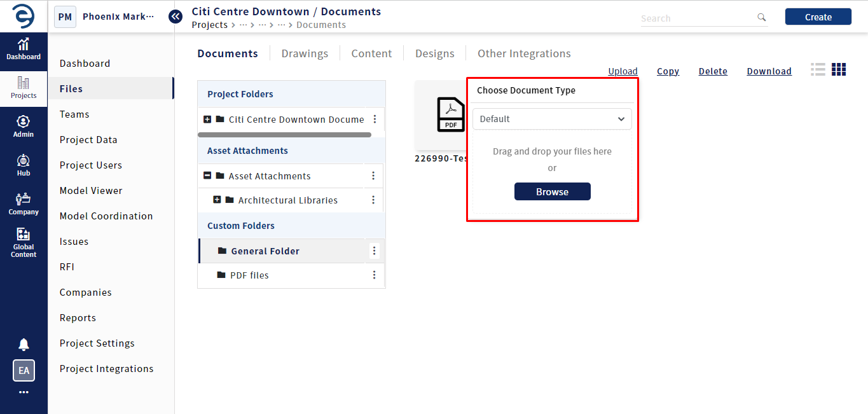Collapse the Asset Attachments folder
Viewport: 868px width, 414px height.
pyautogui.click(x=207, y=176)
